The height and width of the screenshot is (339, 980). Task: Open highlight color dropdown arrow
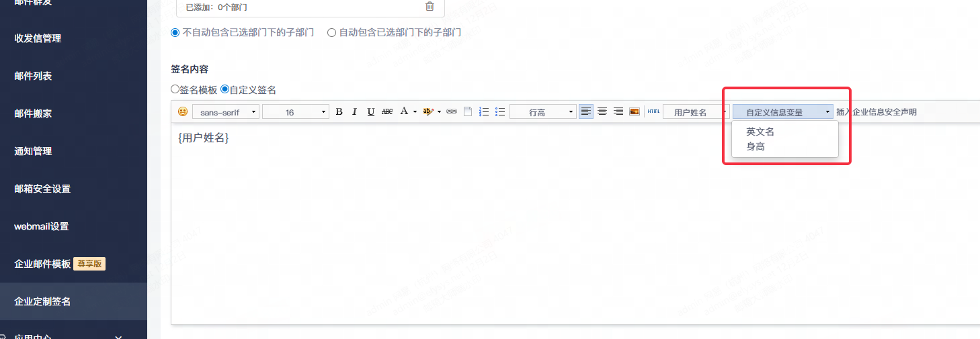(x=439, y=112)
